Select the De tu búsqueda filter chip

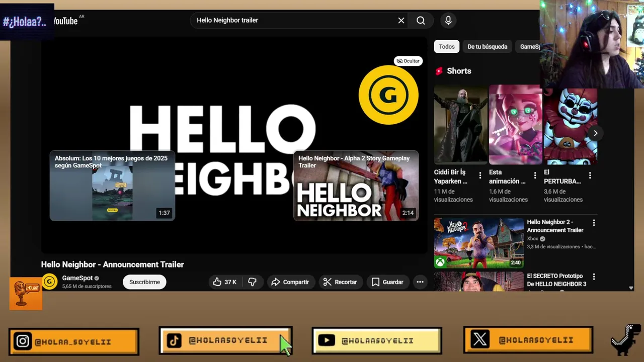click(487, 47)
